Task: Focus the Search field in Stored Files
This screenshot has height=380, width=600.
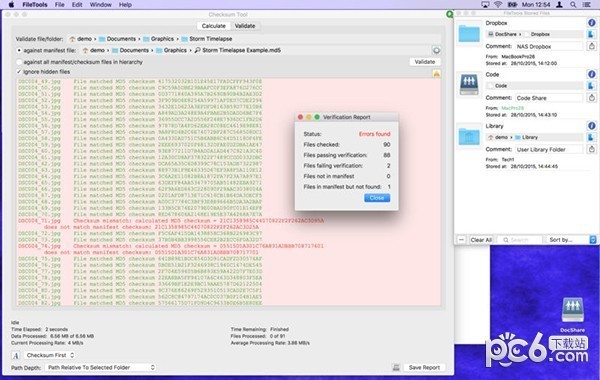Action: pos(519,240)
